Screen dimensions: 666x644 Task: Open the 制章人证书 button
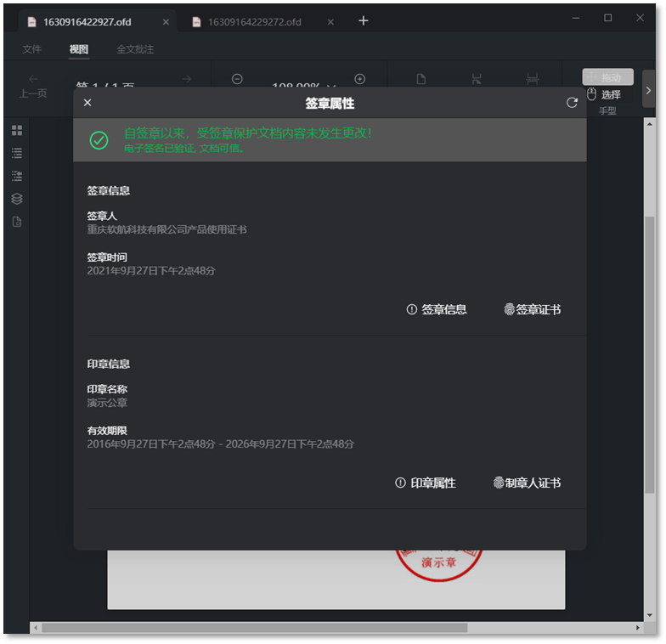527,483
